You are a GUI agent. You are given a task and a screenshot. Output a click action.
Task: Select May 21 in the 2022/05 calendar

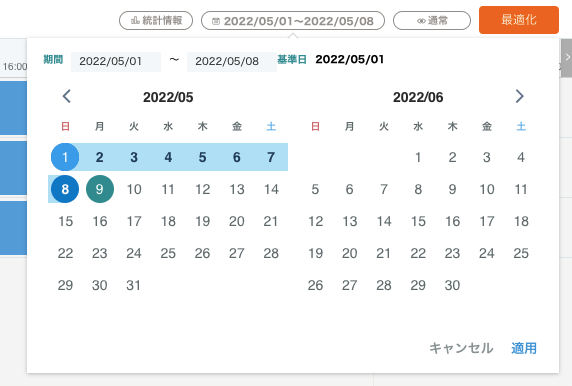(x=271, y=221)
